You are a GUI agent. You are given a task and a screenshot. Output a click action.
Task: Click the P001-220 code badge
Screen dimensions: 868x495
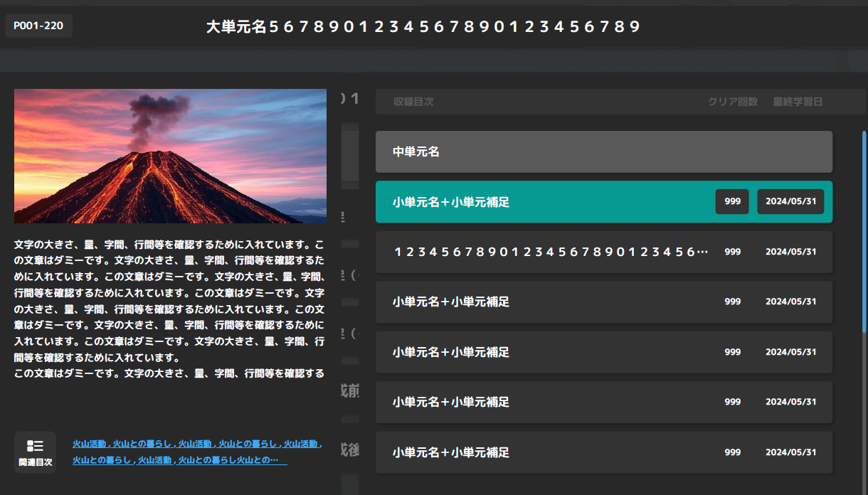38,26
